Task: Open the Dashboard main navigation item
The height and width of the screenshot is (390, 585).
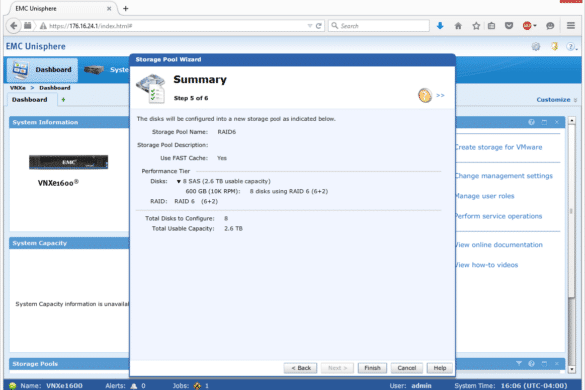Action: pos(42,70)
